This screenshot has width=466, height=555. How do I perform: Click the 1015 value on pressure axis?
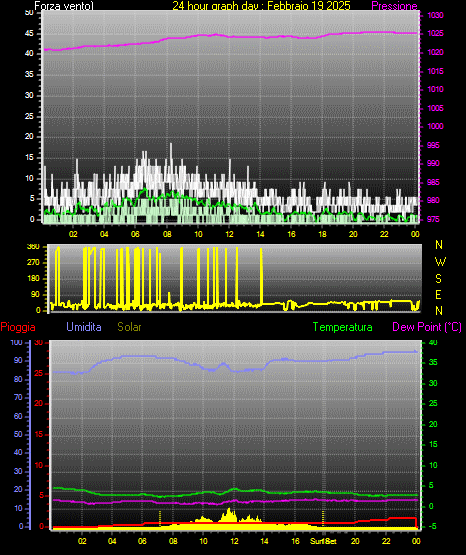tap(435, 71)
